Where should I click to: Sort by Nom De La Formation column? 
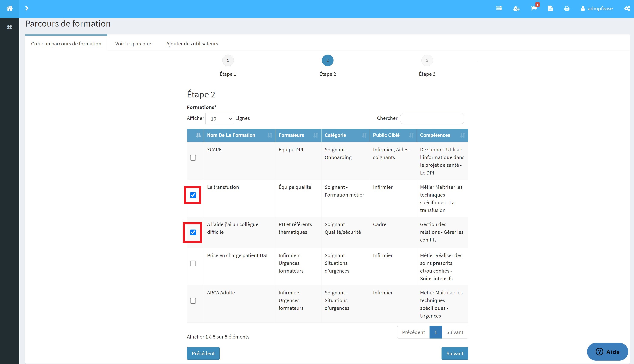click(239, 135)
